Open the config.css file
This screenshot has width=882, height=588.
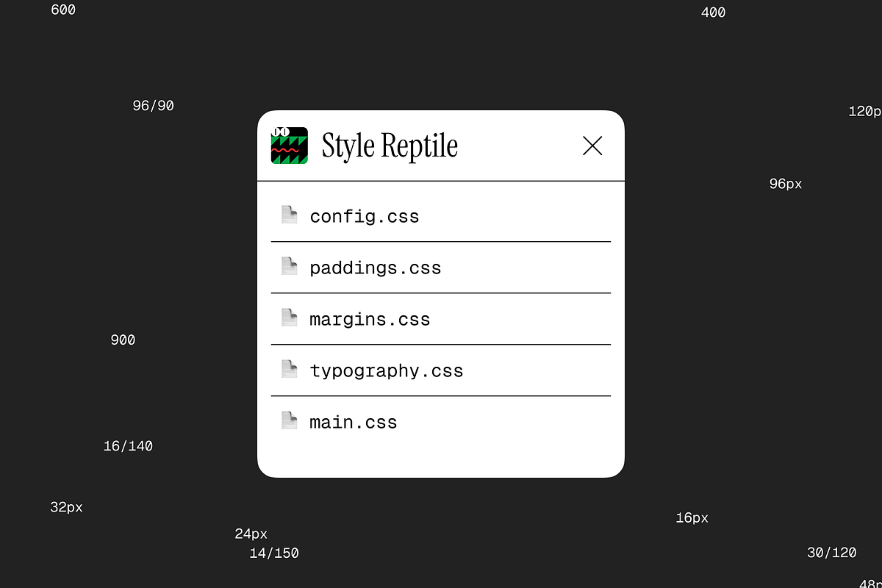click(365, 217)
